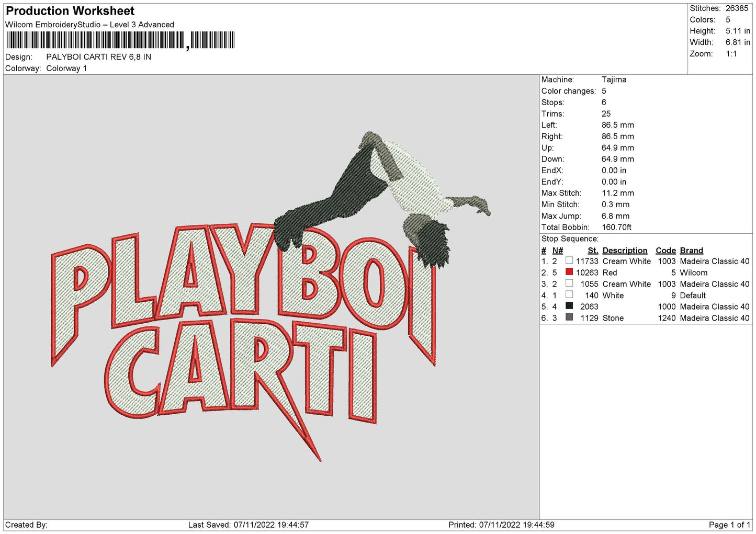
Task: Click the Brand column header
Action: tap(691, 251)
